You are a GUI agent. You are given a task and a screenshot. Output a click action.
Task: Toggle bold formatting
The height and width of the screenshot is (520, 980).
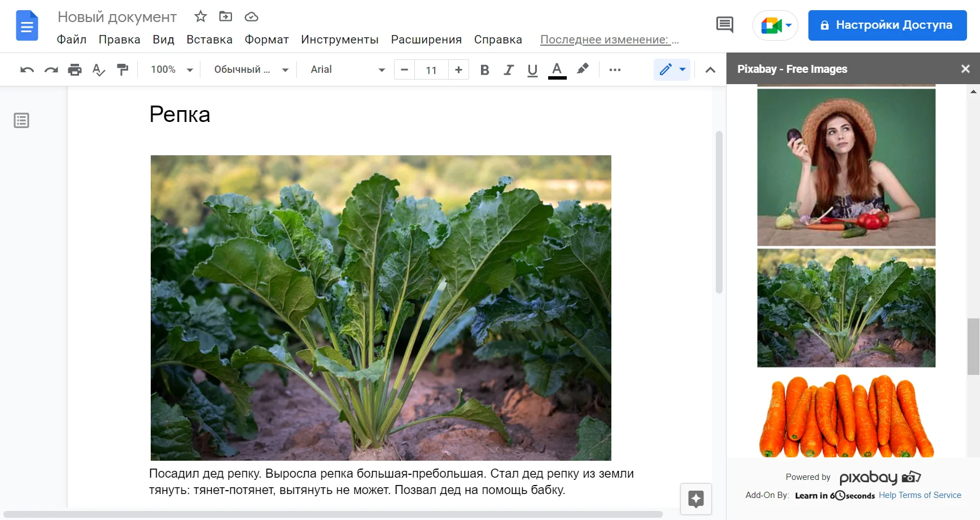(x=484, y=70)
